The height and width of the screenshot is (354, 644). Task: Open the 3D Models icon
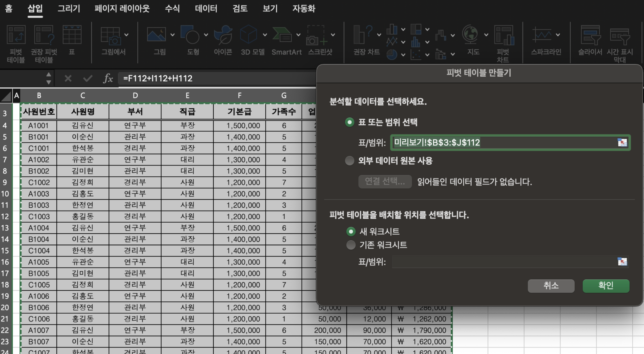pyautogui.click(x=248, y=35)
